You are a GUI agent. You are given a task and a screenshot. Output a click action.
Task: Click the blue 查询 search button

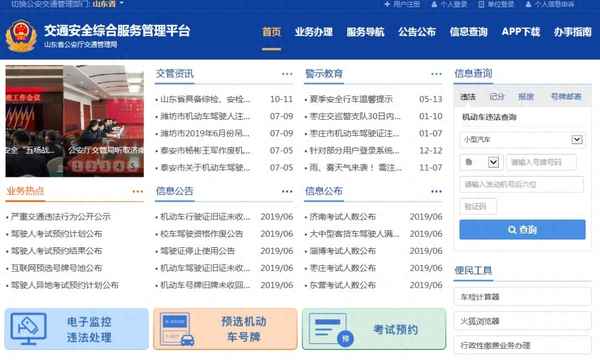pos(522,230)
